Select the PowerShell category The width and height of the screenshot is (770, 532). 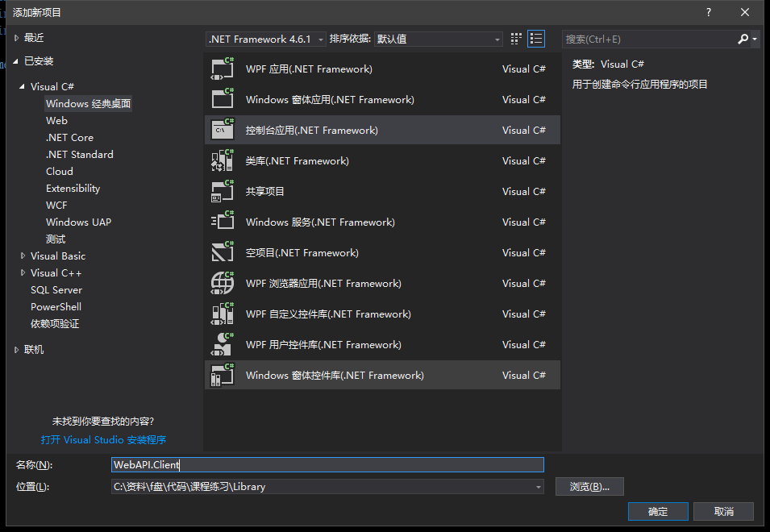coord(56,307)
